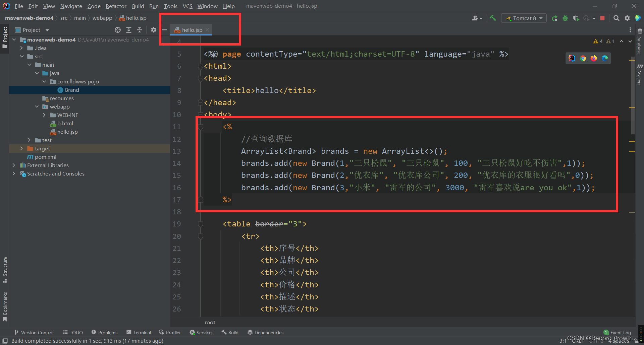The width and height of the screenshot is (644, 345).
Task: Go to previous highlighted error arrow
Action: point(622,41)
